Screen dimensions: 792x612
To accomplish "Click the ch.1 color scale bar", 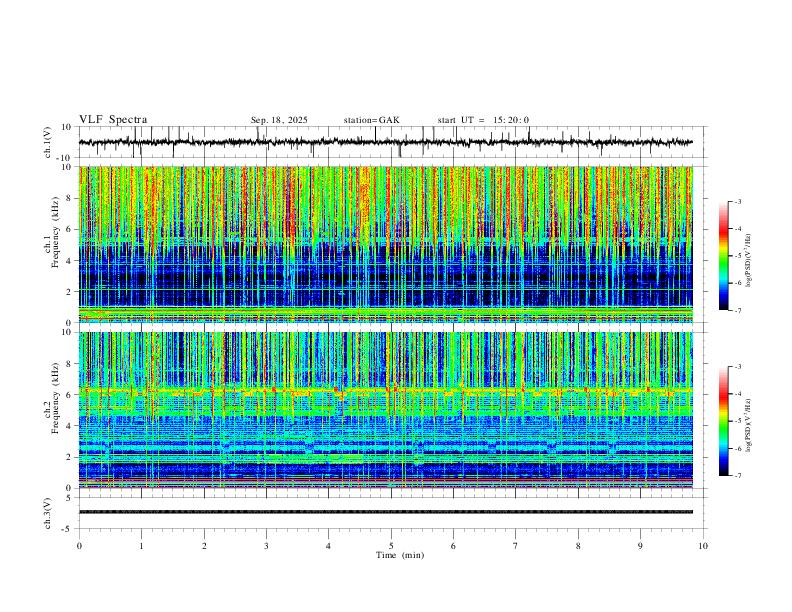I will pos(723,256).
